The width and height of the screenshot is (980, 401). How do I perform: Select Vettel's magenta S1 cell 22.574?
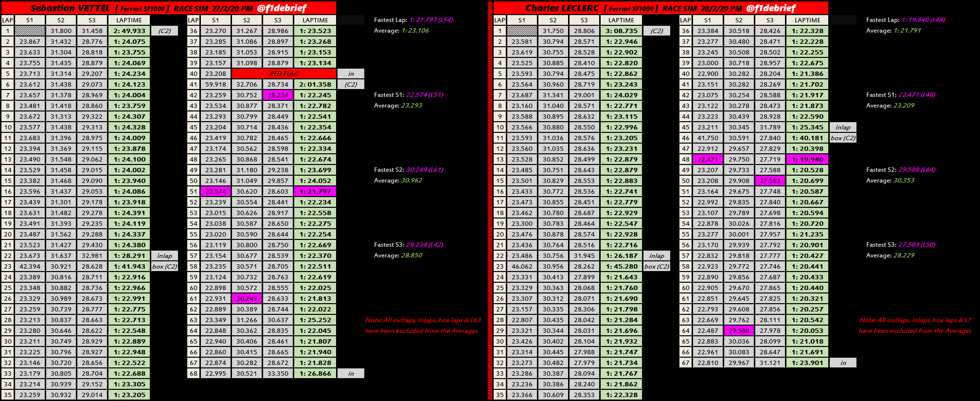tap(215, 191)
